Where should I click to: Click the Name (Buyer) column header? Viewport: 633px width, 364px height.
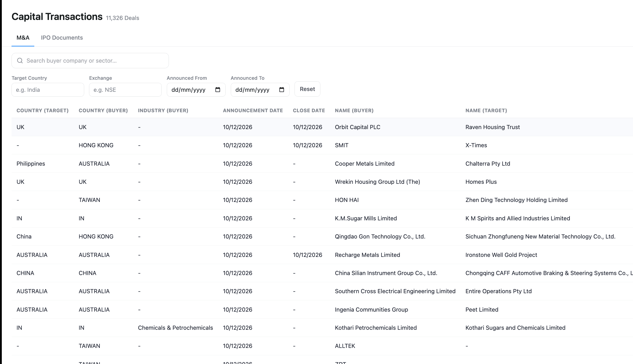(x=354, y=110)
